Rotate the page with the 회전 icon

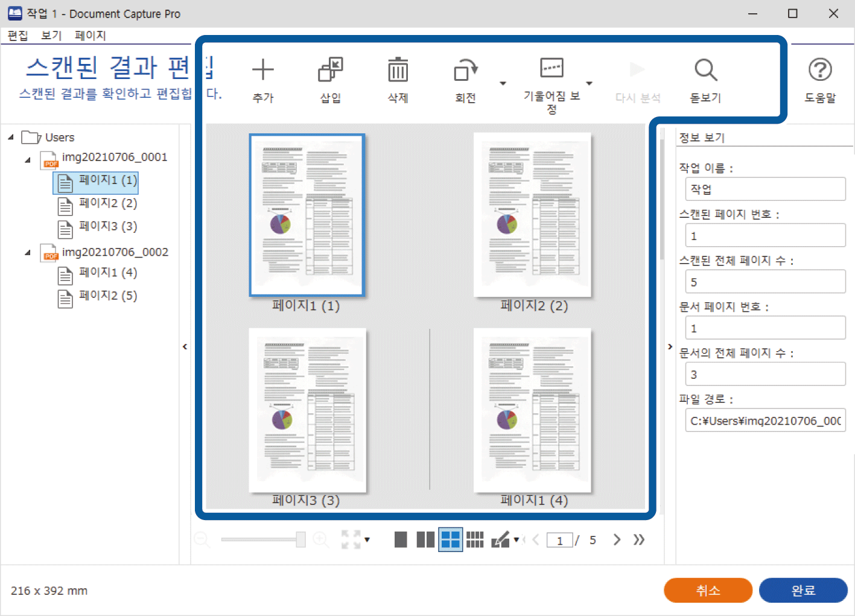click(465, 71)
